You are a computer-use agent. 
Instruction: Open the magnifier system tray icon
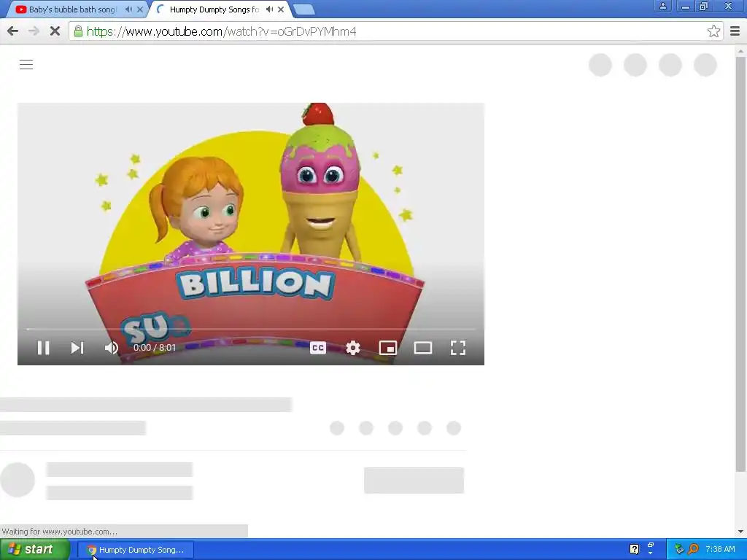pos(693,549)
